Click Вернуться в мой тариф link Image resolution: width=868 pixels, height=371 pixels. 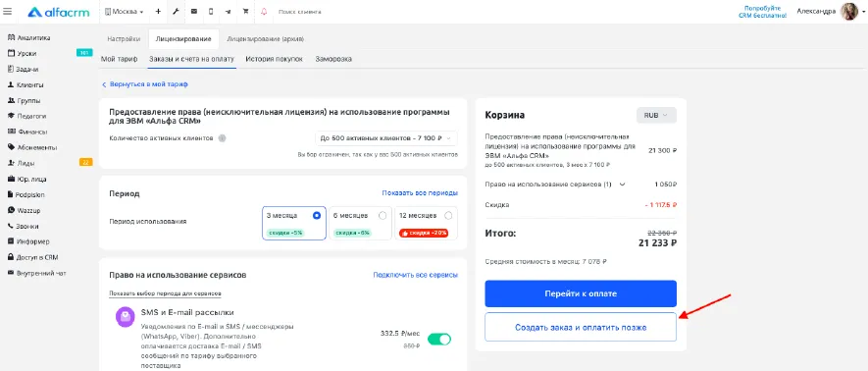tap(145, 84)
